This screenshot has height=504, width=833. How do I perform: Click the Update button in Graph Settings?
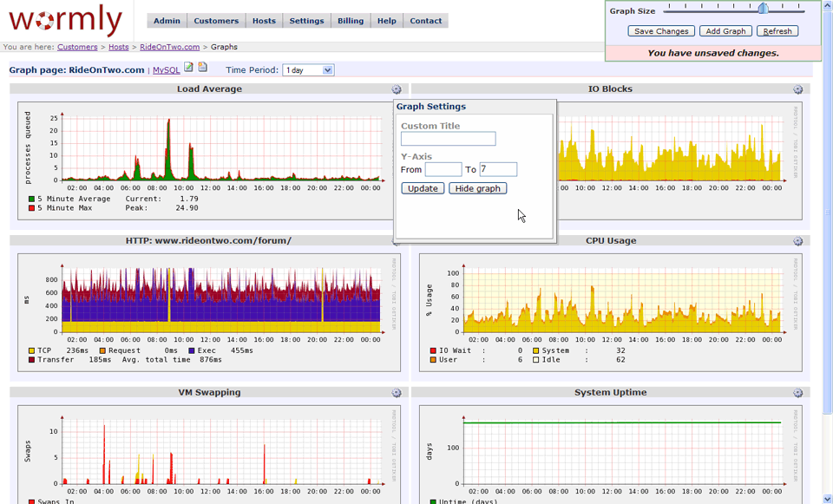(x=423, y=187)
